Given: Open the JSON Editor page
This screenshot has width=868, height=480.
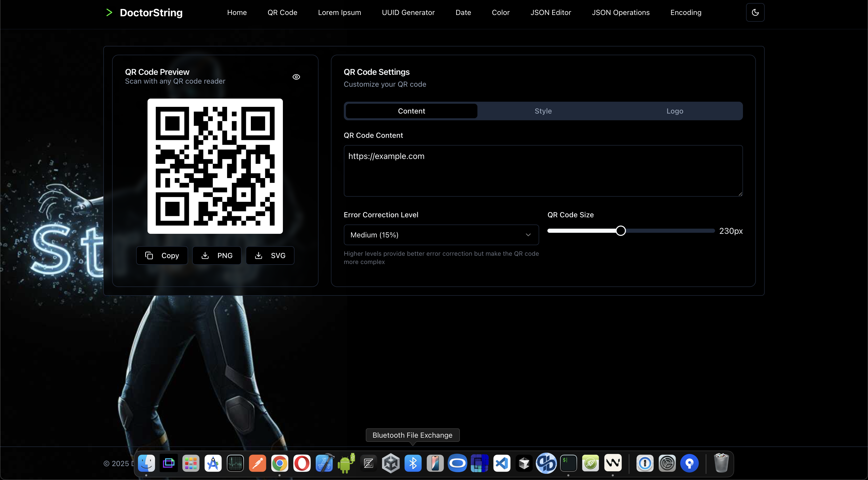Looking at the screenshot, I should [551, 12].
